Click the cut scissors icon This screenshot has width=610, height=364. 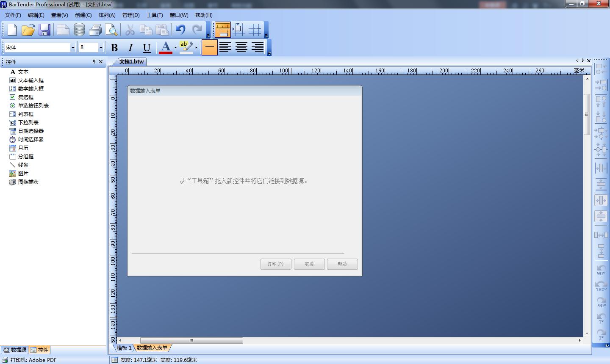click(x=130, y=30)
